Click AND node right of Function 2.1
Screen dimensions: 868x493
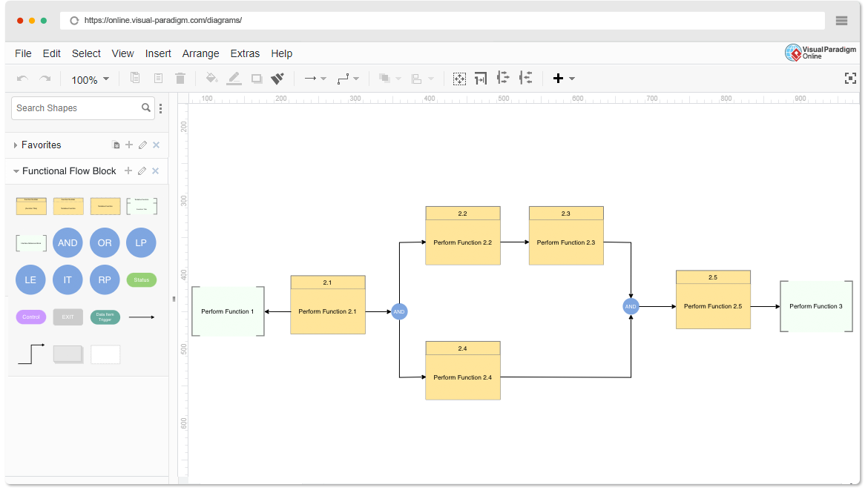(x=399, y=311)
